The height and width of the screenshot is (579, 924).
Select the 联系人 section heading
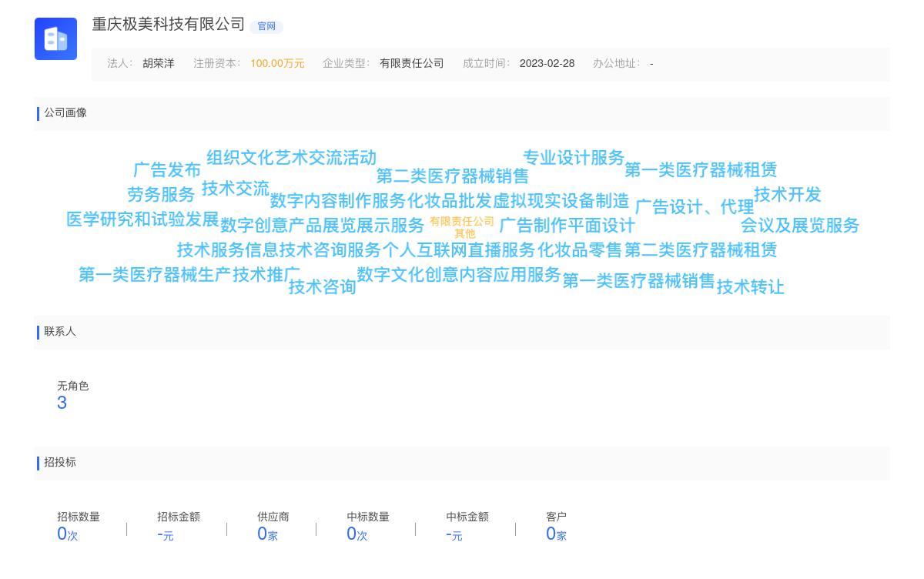(60, 331)
